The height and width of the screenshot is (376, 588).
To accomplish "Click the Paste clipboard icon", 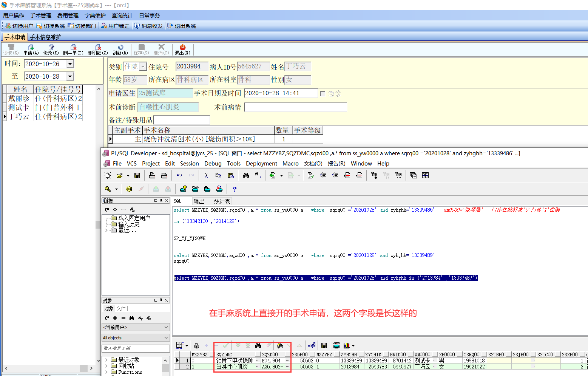I will click(x=230, y=175).
